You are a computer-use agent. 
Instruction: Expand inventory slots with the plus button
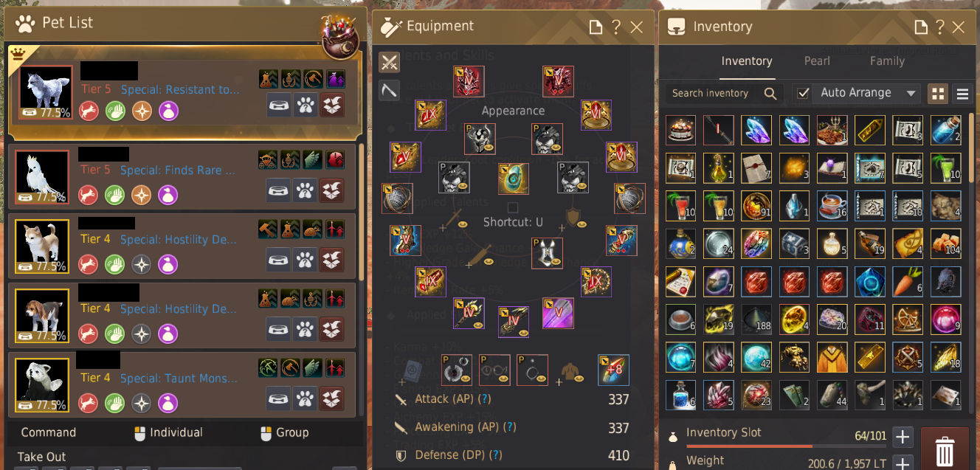903,437
